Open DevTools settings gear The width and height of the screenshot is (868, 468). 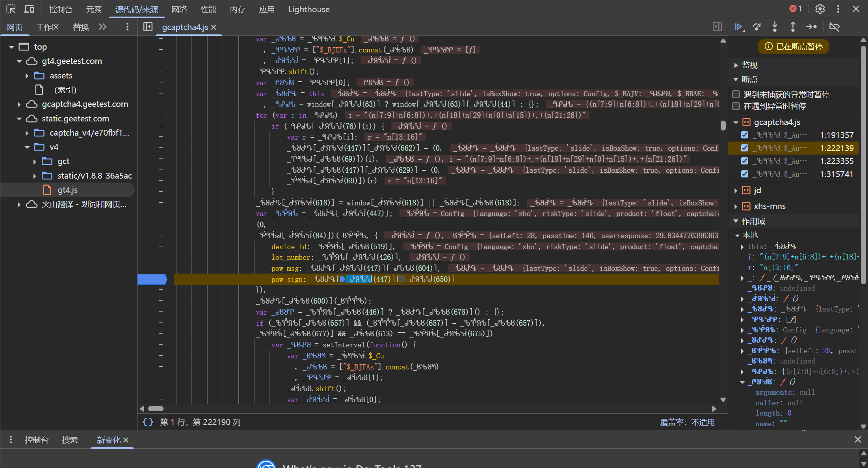coord(820,9)
